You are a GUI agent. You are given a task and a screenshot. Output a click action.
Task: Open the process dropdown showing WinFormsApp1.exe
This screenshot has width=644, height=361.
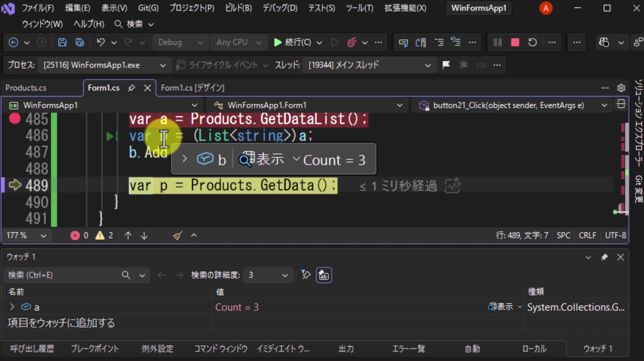(x=105, y=65)
